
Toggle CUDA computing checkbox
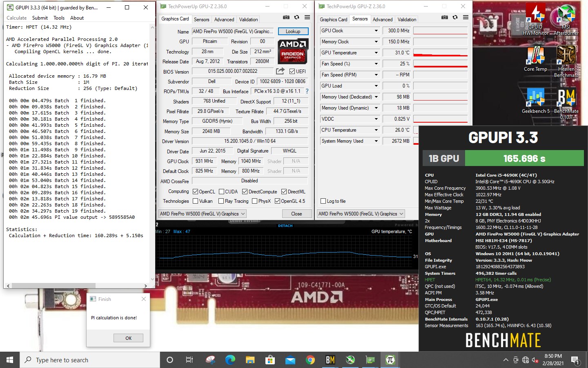[x=221, y=191]
